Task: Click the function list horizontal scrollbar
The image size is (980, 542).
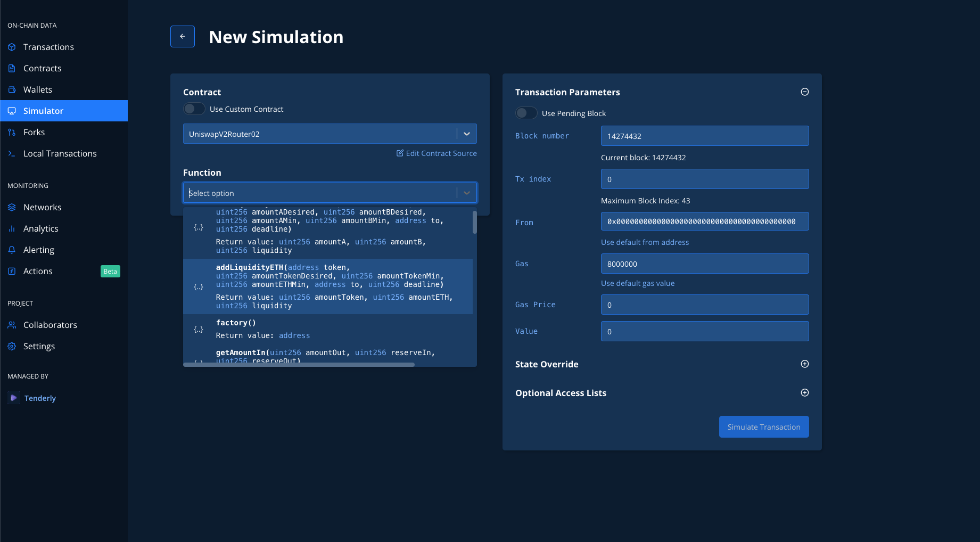Action: coord(299,365)
